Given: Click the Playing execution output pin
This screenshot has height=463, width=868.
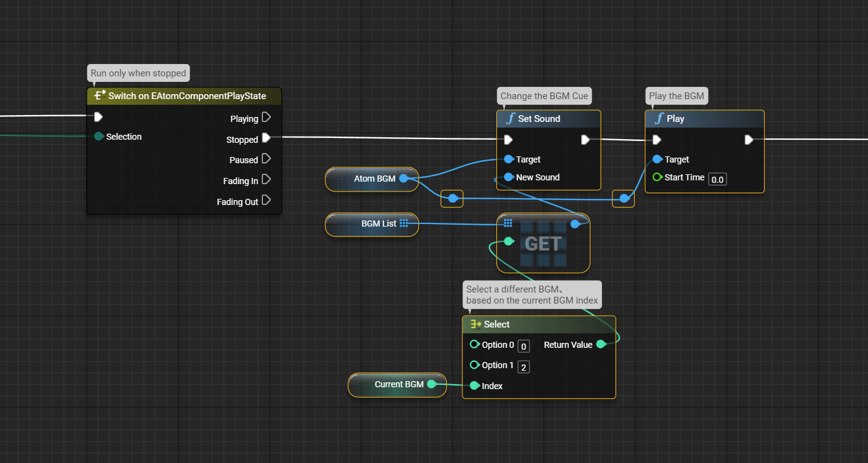Looking at the screenshot, I should (267, 118).
